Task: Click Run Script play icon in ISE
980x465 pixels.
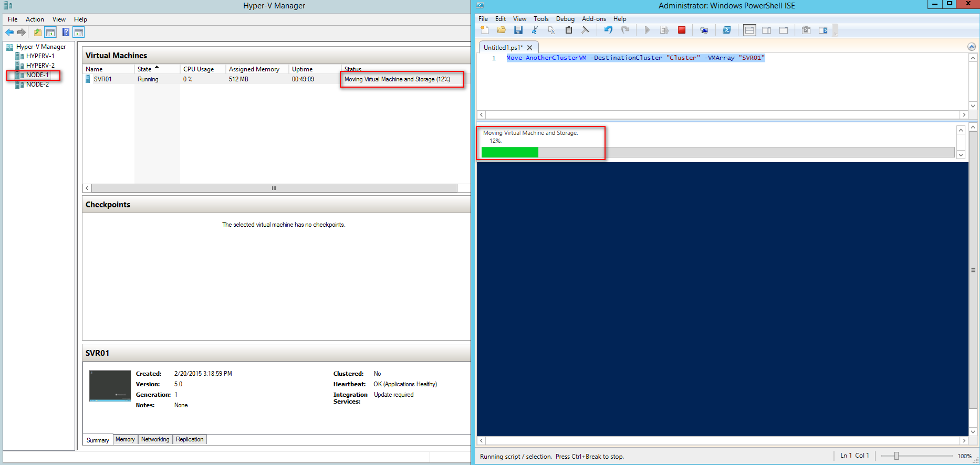Action: [x=647, y=30]
